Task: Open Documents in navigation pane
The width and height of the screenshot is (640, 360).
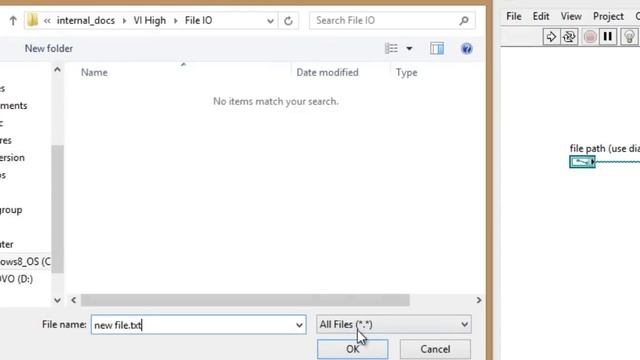Action: [x=13, y=106]
